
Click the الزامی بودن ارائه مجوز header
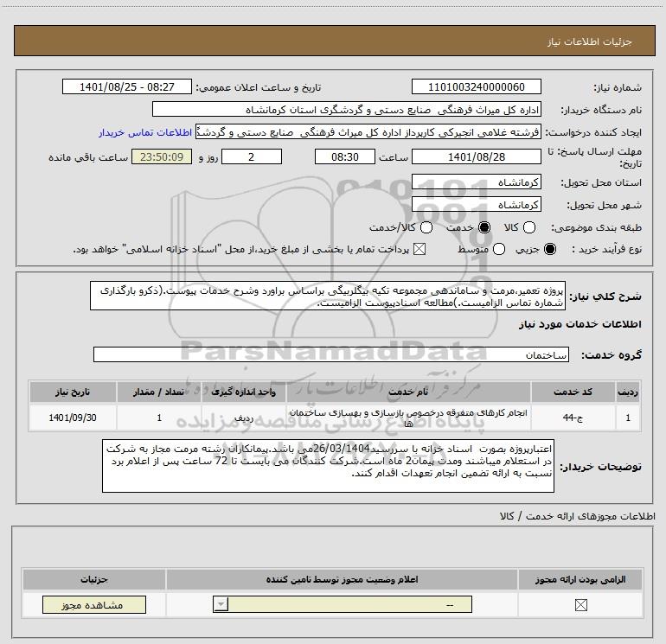580,579
